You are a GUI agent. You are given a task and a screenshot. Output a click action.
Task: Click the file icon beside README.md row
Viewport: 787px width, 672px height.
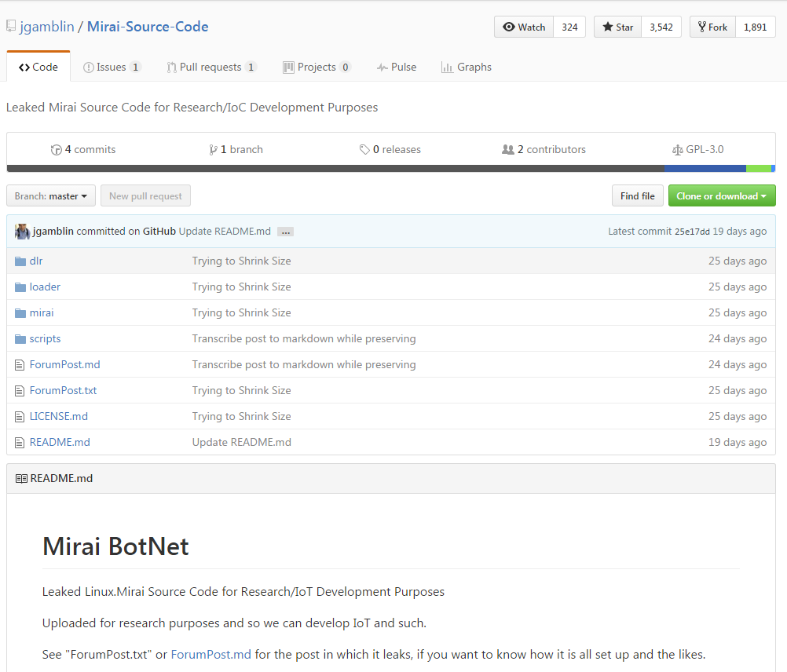click(x=20, y=442)
